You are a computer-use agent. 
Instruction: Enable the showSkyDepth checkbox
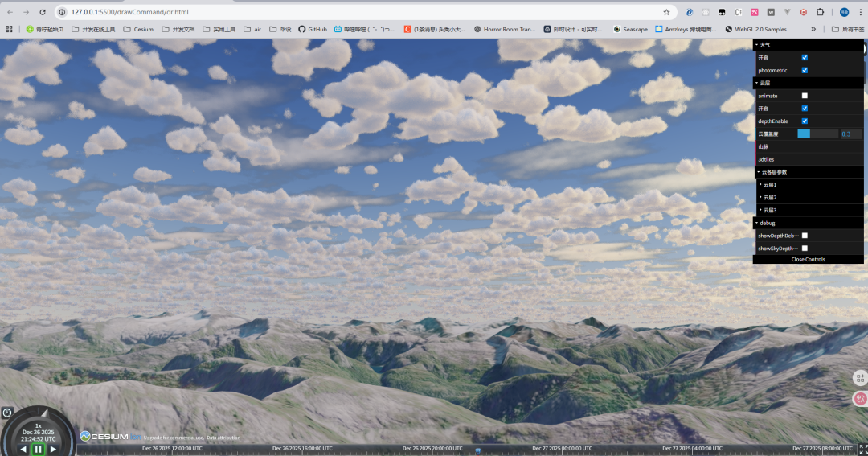click(805, 249)
